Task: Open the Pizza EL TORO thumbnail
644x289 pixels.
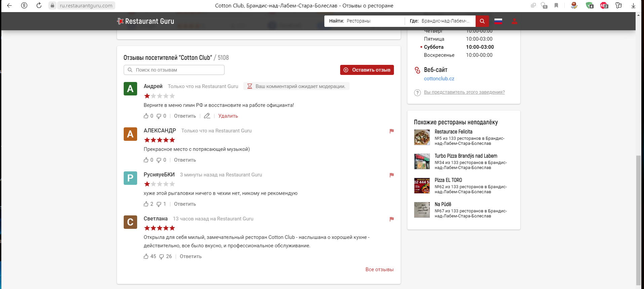Action: (422, 186)
